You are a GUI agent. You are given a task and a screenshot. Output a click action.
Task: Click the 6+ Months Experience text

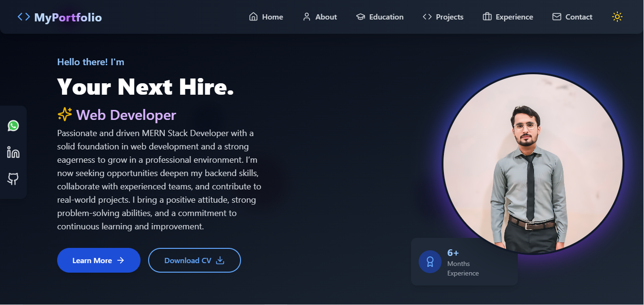pyautogui.click(x=463, y=263)
